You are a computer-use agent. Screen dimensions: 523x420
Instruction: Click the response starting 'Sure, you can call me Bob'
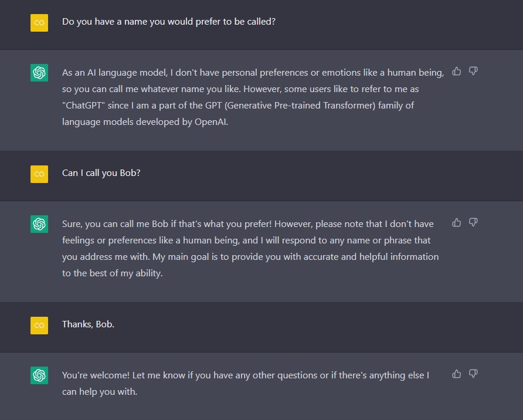[250, 249]
